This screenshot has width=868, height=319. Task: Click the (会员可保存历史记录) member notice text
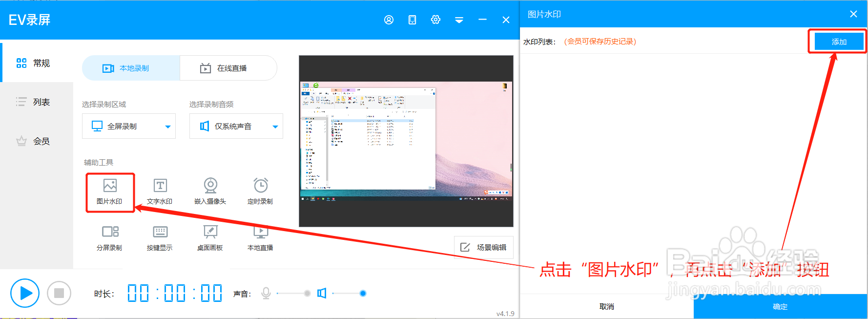point(600,42)
